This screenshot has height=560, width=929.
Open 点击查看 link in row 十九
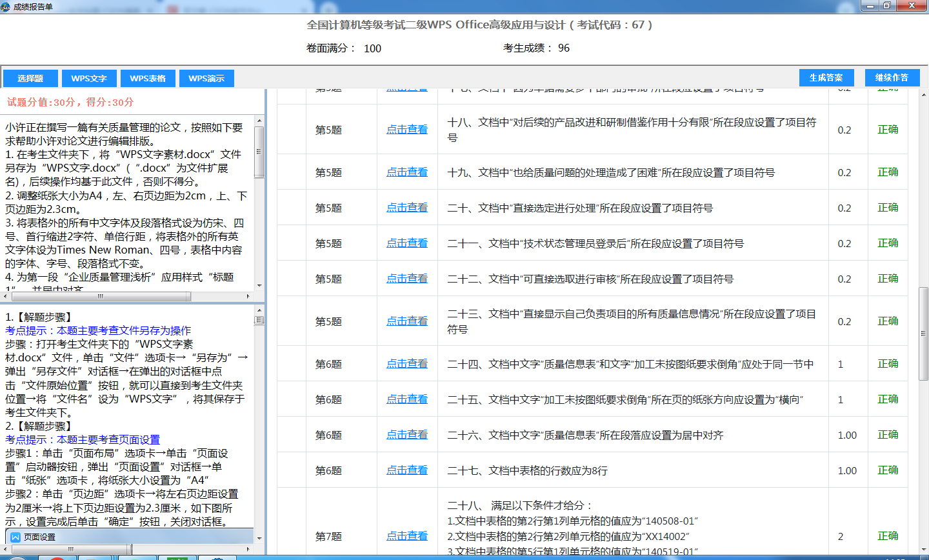point(407,172)
